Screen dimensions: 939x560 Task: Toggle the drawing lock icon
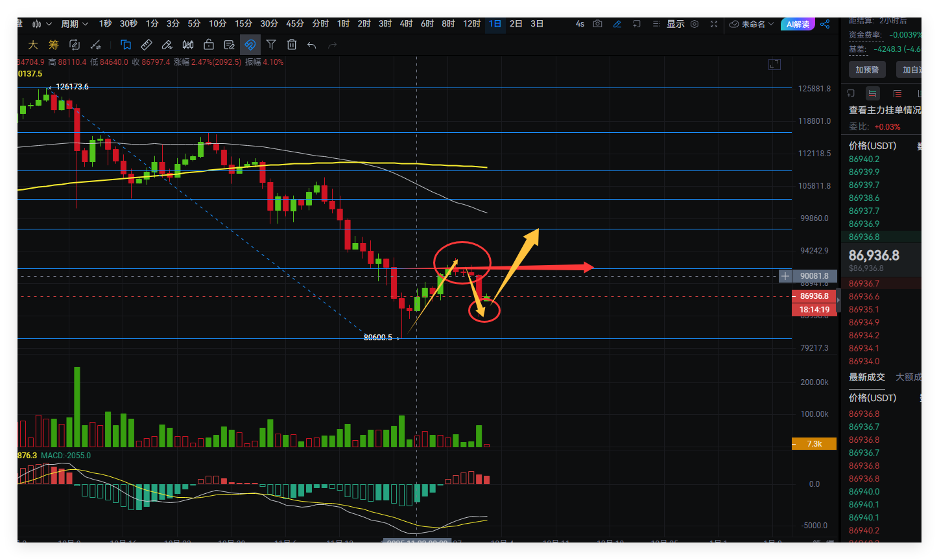[x=209, y=45]
